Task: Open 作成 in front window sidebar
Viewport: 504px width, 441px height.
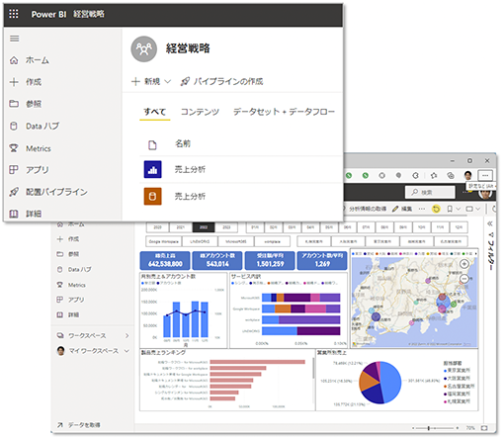Action: pyautogui.click(x=26, y=82)
